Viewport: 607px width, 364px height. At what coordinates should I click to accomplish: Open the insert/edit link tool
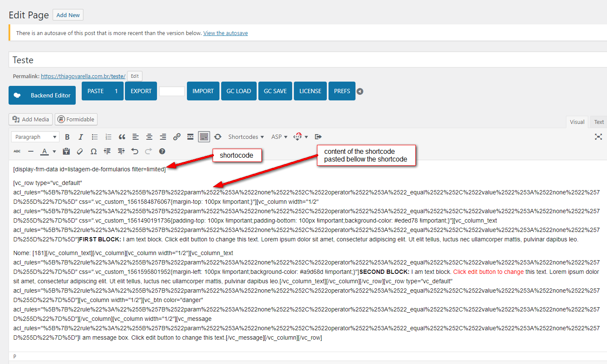[x=177, y=137]
